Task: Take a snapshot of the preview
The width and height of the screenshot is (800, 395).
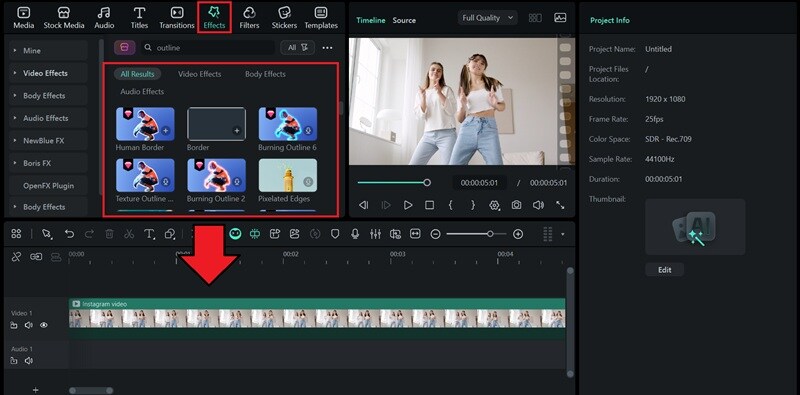Action: click(516, 205)
